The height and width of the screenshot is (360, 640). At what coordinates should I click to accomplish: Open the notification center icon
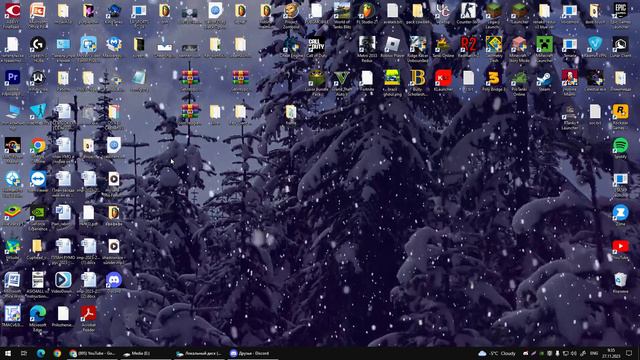point(629,353)
